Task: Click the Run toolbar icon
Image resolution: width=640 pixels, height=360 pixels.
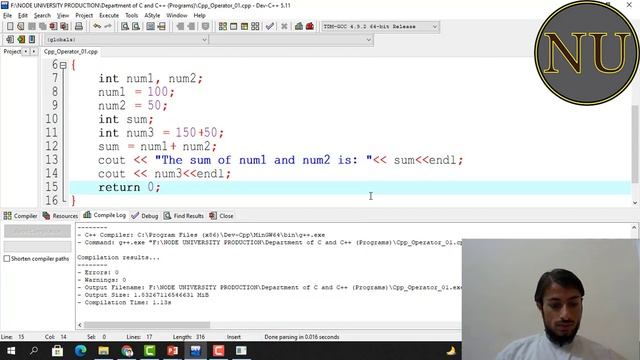Action: 233,27
